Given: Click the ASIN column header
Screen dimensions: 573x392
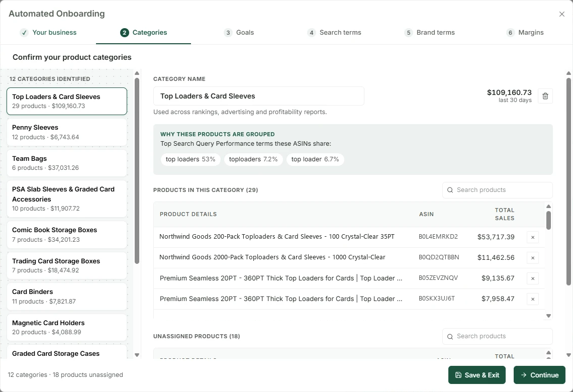Looking at the screenshot, I should coord(426,214).
